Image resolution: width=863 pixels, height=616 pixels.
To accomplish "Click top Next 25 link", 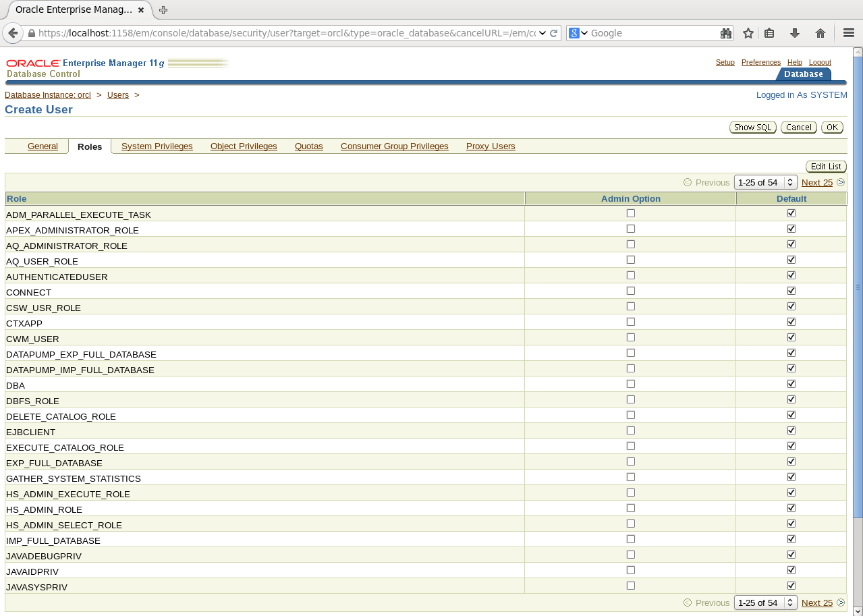I will [x=817, y=182].
